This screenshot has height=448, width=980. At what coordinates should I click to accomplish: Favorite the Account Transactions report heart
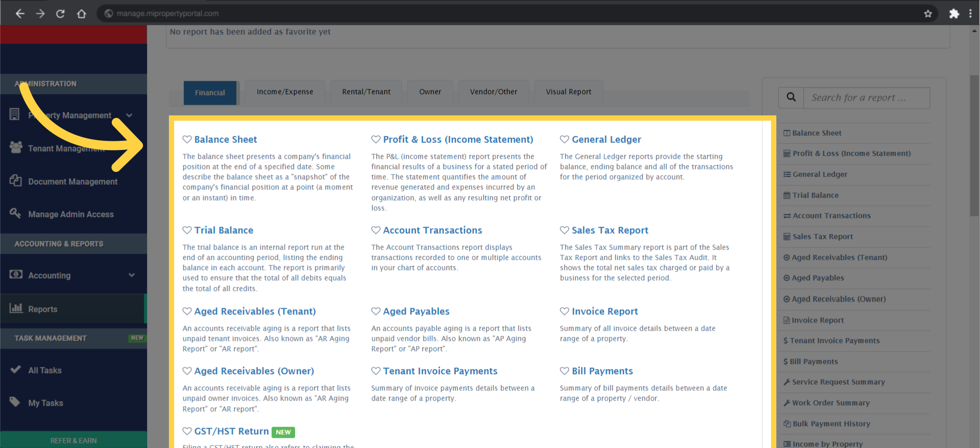(376, 230)
